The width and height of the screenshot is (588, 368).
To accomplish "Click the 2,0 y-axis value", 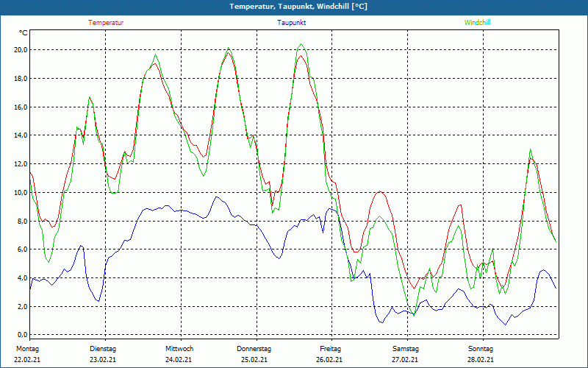I will 22,306.
